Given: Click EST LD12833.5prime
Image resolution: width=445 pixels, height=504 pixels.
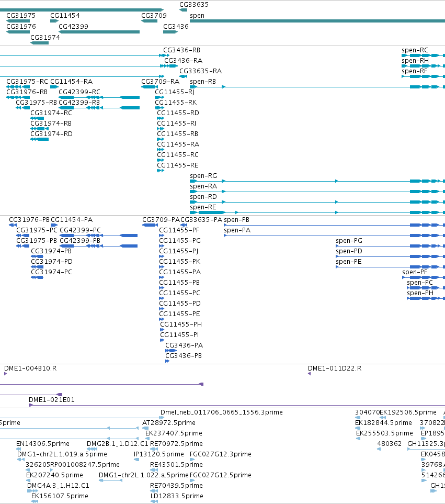Looking at the screenshot, I should tap(177, 496).
